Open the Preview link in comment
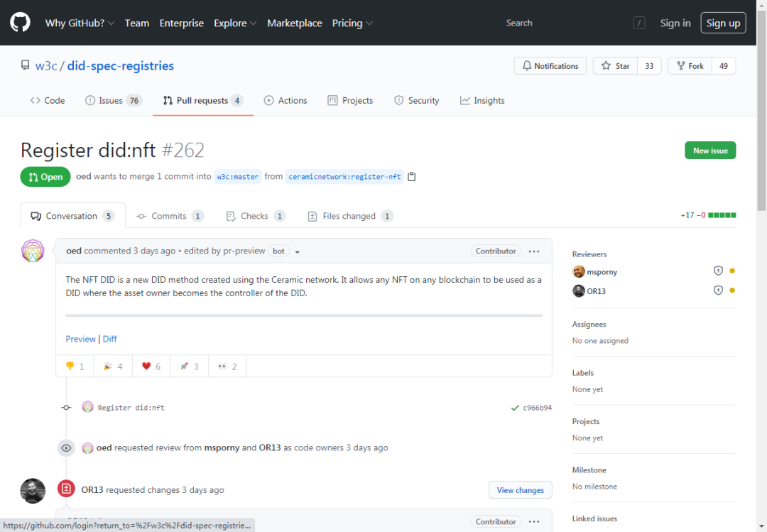This screenshot has width=767, height=532. pyautogui.click(x=81, y=339)
